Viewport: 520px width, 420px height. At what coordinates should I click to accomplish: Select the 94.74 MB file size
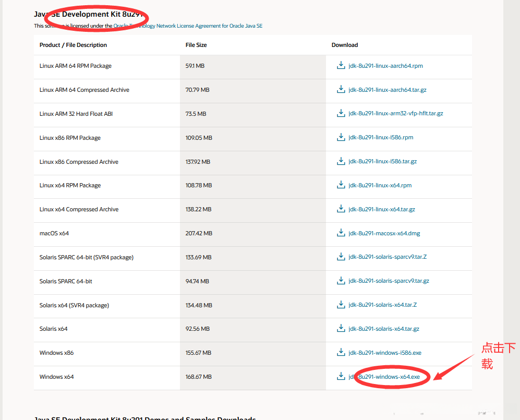coord(197,281)
